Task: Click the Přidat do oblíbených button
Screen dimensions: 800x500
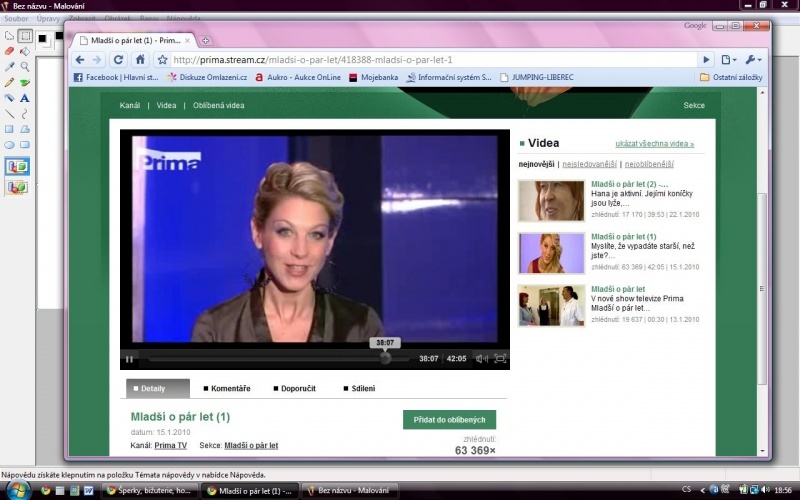Action: click(449, 420)
